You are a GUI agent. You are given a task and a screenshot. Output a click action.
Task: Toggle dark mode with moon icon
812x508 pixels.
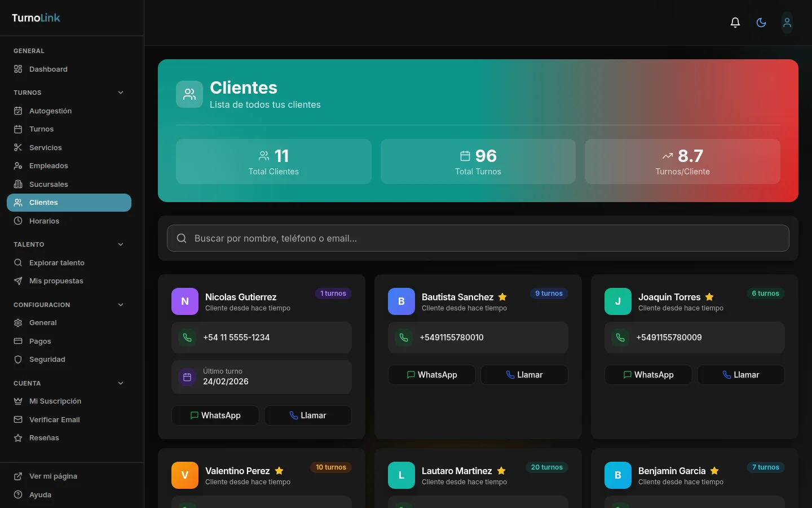click(761, 23)
